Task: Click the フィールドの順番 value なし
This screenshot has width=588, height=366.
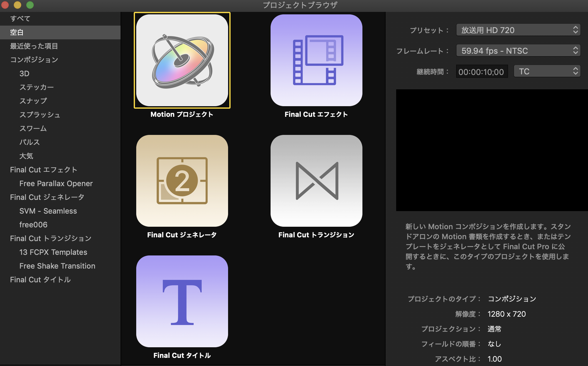Action: (x=494, y=344)
